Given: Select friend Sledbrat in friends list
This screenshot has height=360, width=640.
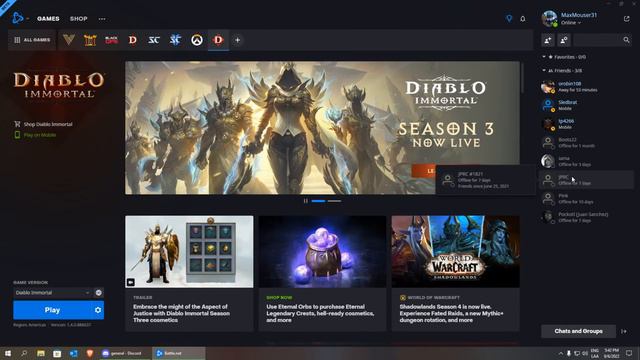Looking at the screenshot, I should [587, 105].
